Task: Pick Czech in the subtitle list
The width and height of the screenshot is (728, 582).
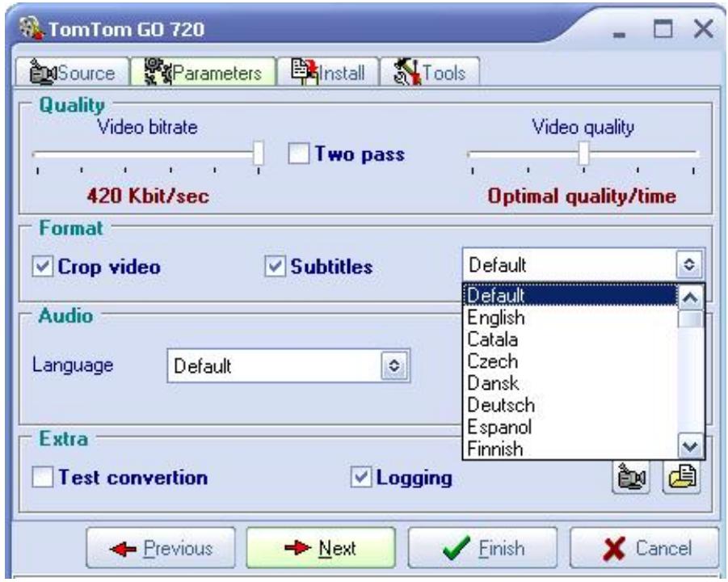Action: 570,361
